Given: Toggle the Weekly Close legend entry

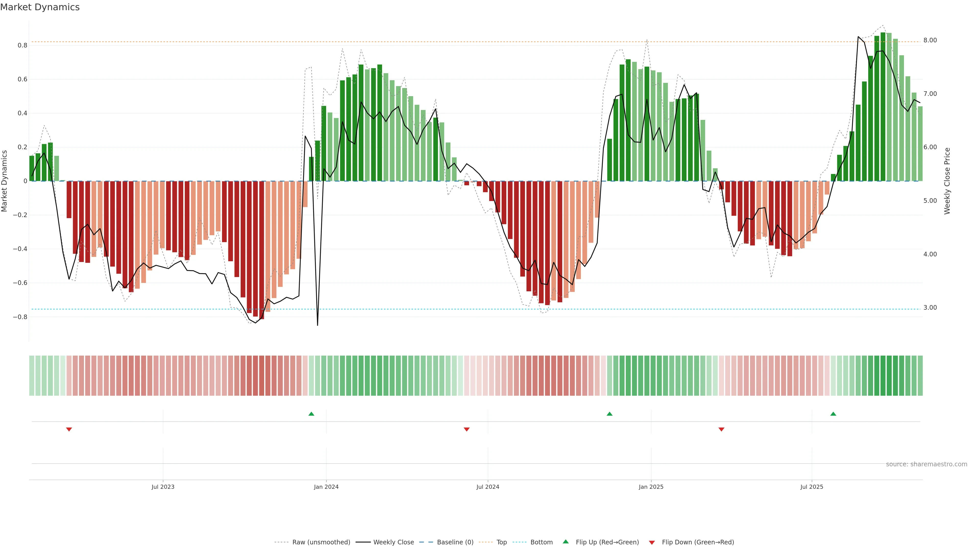Looking at the screenshot, I should pyautogui.click(x=393, y=542).
